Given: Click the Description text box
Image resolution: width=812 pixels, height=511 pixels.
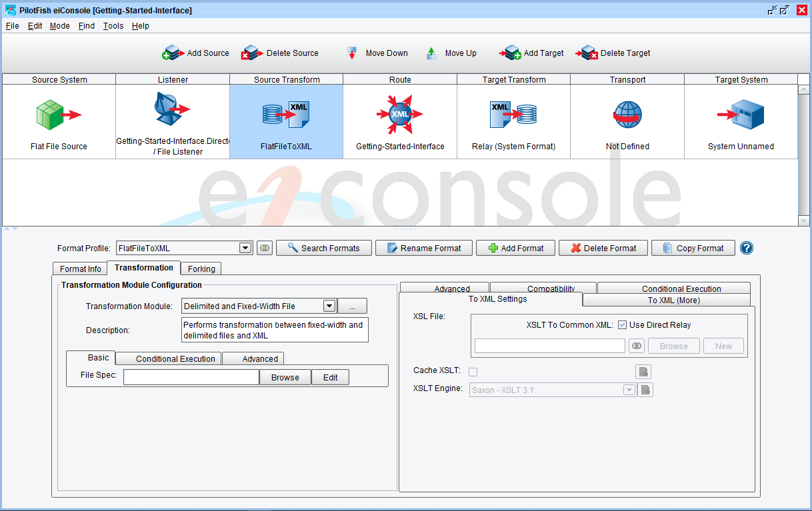Looking at the screenshot, I should pos(275,330).
